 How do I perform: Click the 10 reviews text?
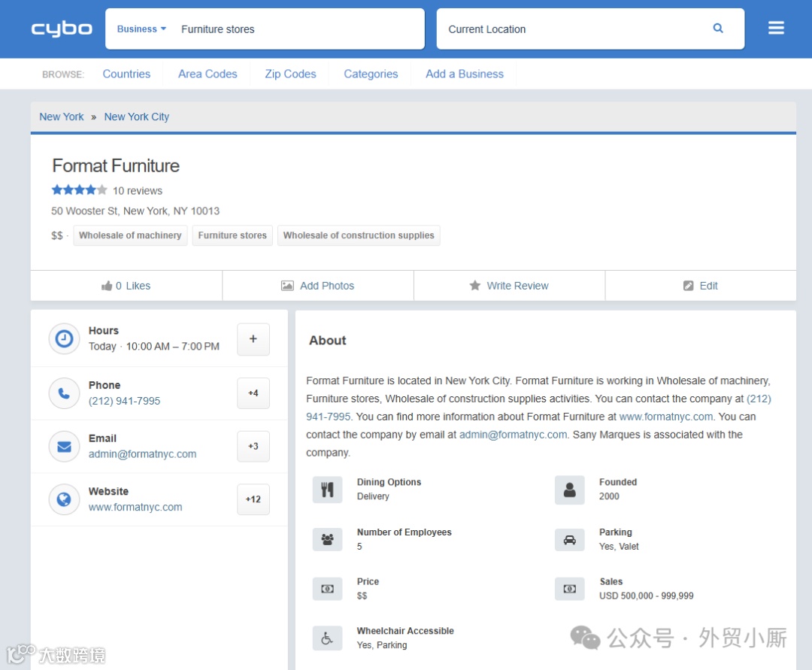coord(138,191)
